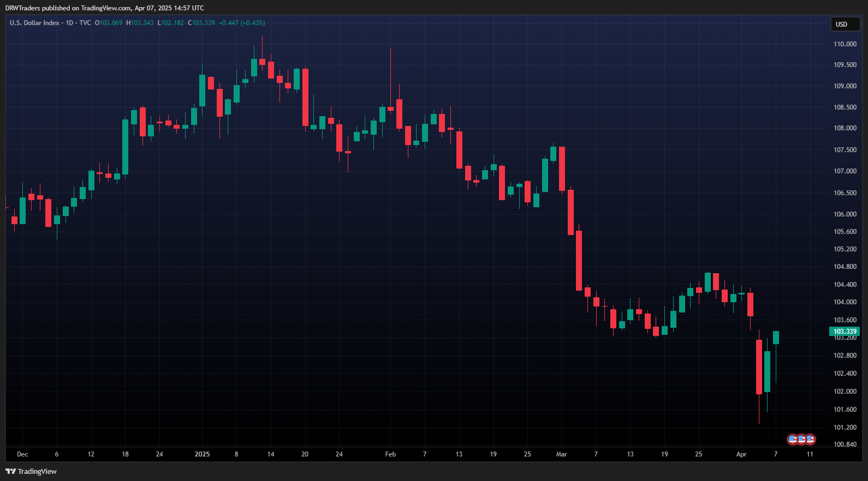The image size is (868, 481).
Task: Click the '102.400' price axis label
Action: [x=845, y=374]
